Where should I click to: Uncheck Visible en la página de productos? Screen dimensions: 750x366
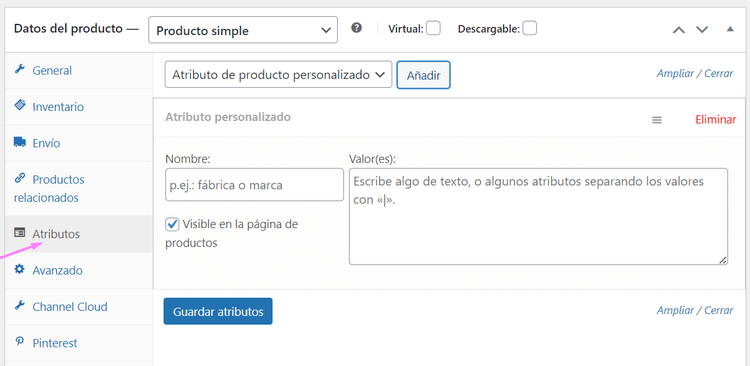[x=172, y=224]
